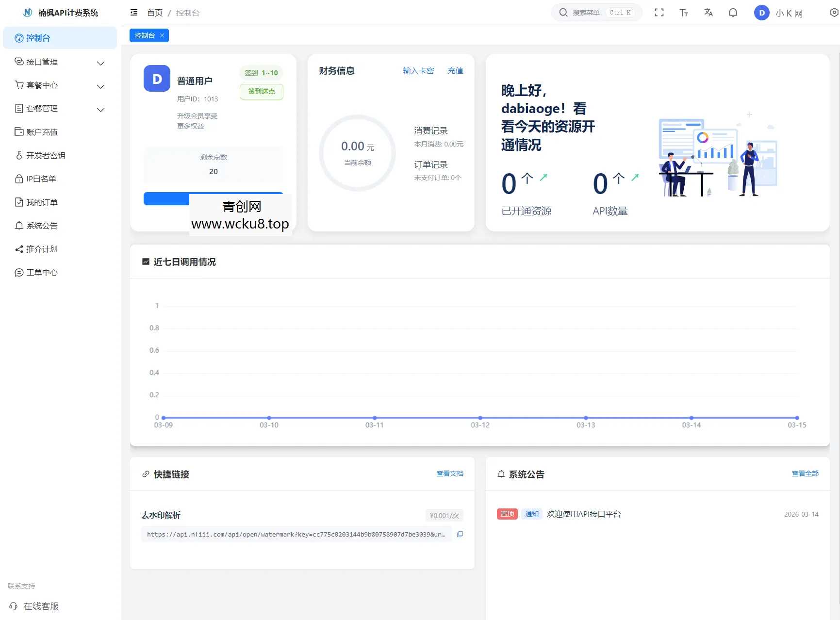Switch interface language via the translate icon
The image size is (840, 620).
pyautogui.click(x=708, y=13)
